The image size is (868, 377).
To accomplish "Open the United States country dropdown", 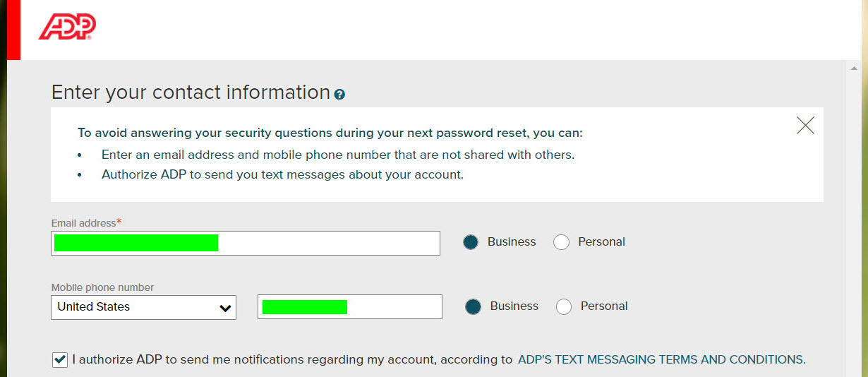I will click(x=143, y=307).
